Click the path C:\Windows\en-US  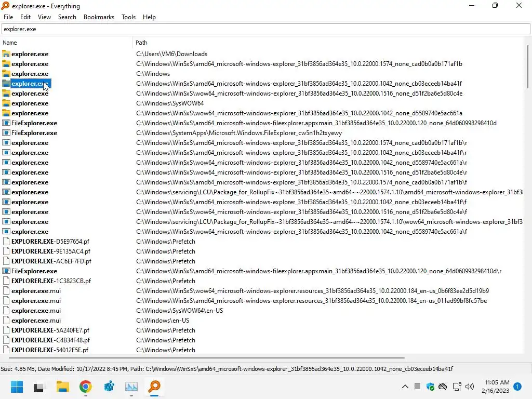pyautogui.click(x=163, y=320)
